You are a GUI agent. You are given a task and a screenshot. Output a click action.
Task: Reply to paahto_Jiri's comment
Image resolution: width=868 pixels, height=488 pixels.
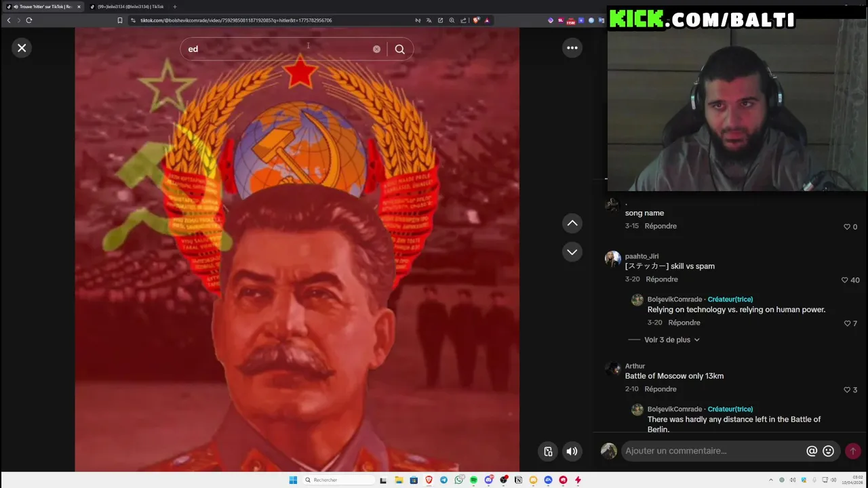662,279
